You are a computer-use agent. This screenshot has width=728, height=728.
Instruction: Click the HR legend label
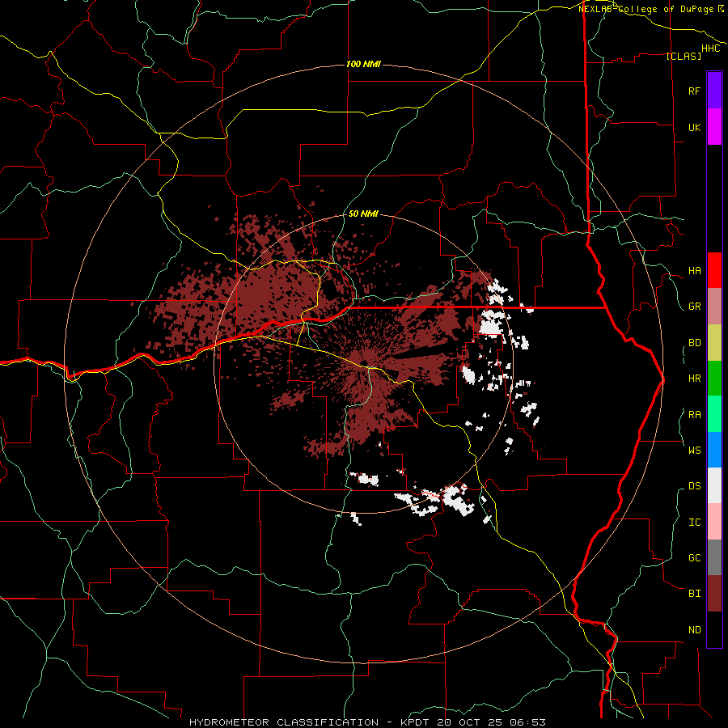[x=694, y=379]
